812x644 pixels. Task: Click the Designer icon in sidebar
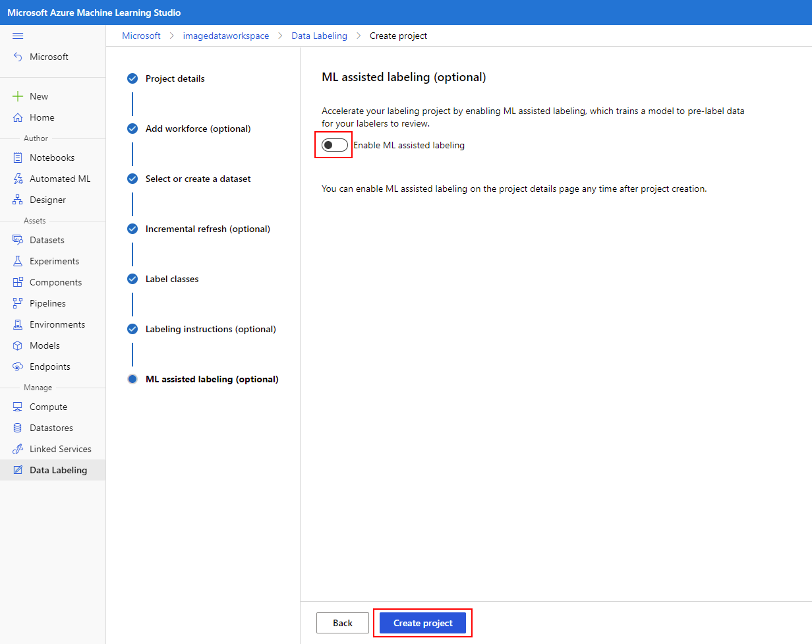pyautogui.click(x=18, y=200)
